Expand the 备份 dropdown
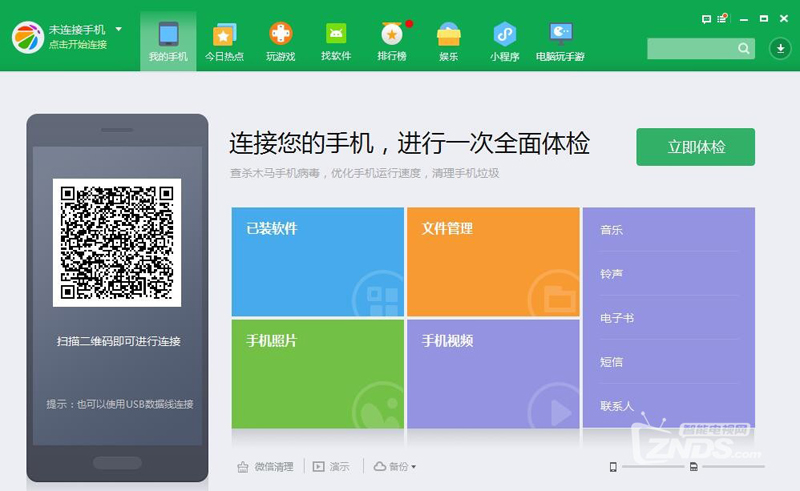The width and height of the screenshot is (800, 491). pos(395,467)
